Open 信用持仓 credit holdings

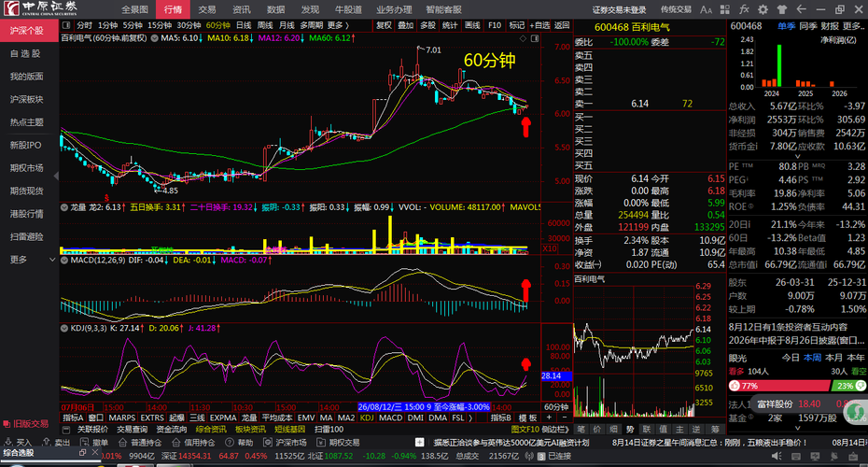pyautogui.click(x=193, y=442)
